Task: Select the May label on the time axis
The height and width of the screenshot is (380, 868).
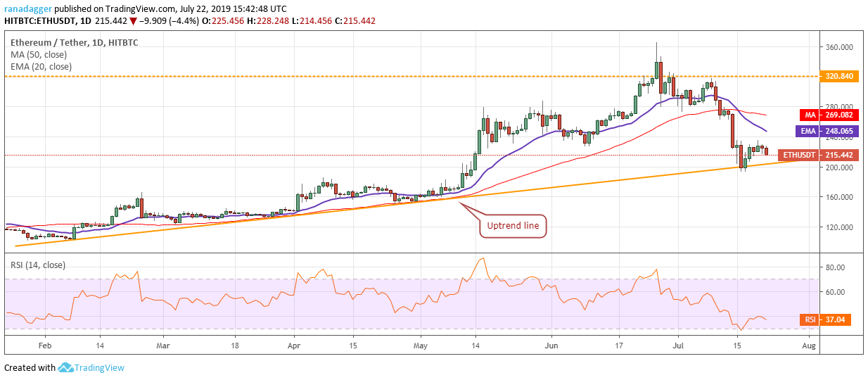Action: pyautogui.click(x=421, y=346)
